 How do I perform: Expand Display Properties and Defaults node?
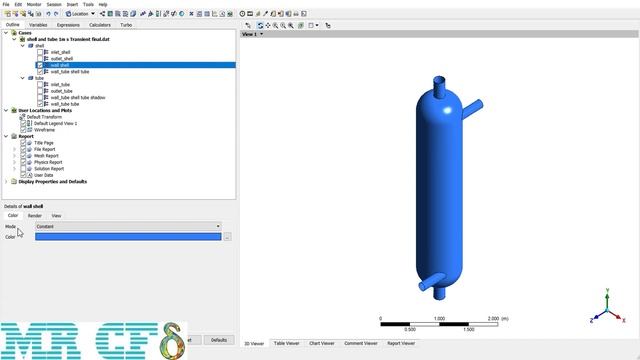coord(6,182)
